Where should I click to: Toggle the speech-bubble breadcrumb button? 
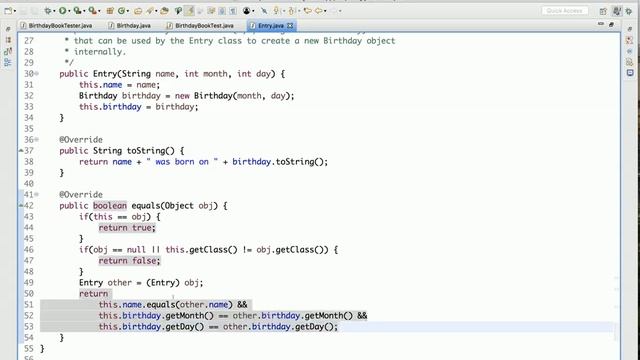point(178,11)
